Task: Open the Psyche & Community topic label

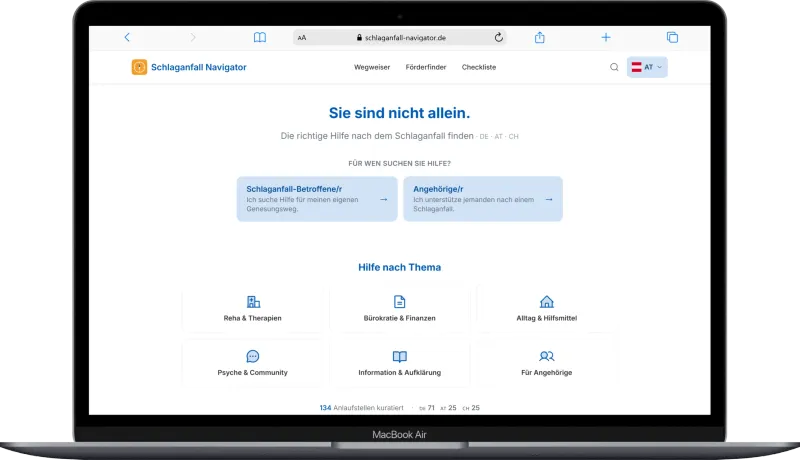Action: (x=253, y=372)
